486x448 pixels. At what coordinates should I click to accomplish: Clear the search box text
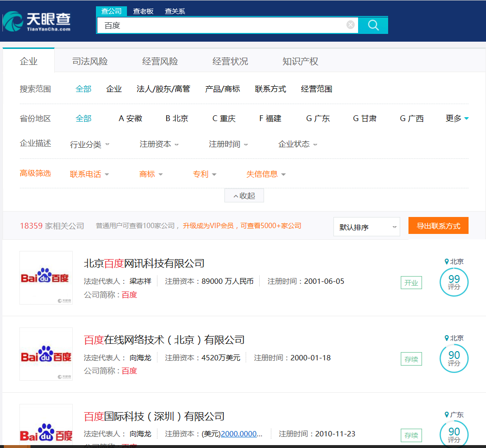coord(350,25)
